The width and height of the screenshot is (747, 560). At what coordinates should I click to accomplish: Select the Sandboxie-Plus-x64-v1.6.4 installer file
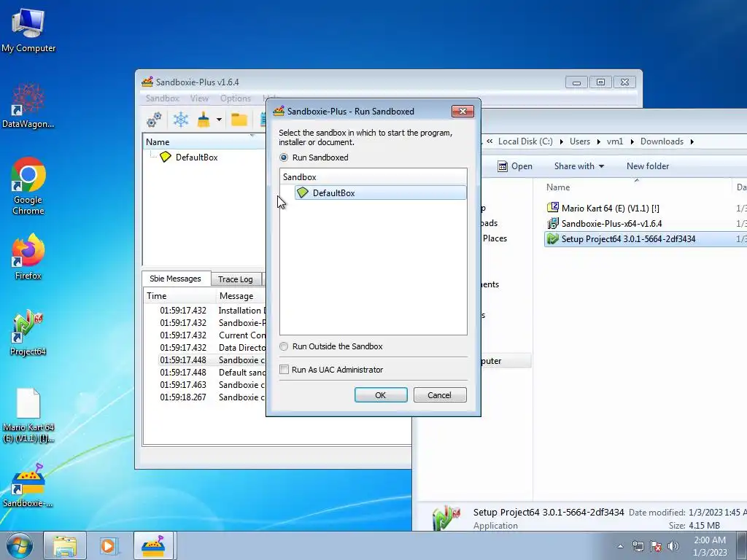612,223
